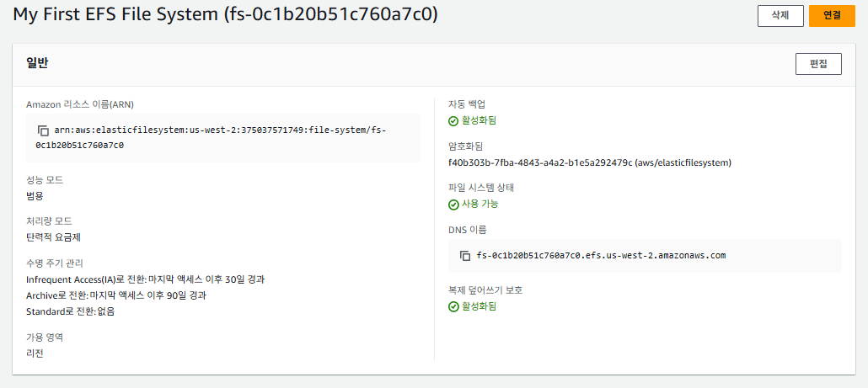Click the 일반 section header
868x388 pixels.
pyautogui.click(x=37, y=63)
